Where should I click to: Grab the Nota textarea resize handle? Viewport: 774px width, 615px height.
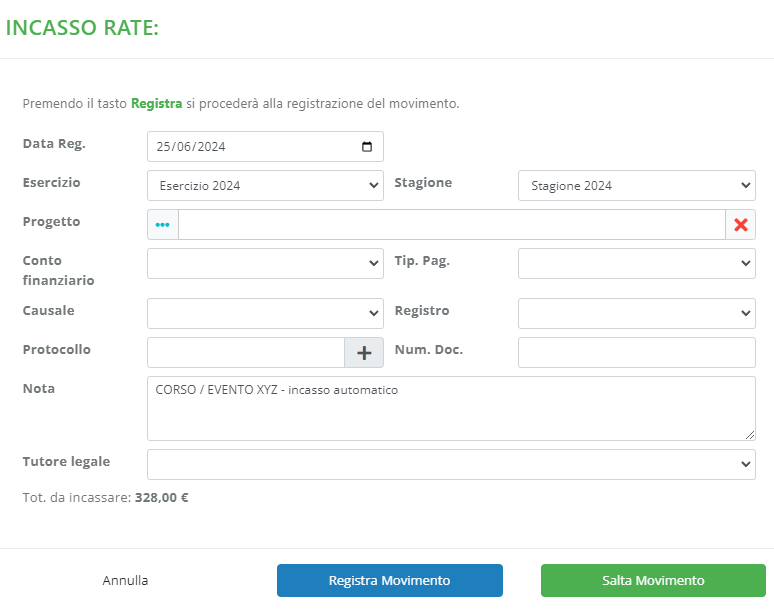tap(750, 435)
